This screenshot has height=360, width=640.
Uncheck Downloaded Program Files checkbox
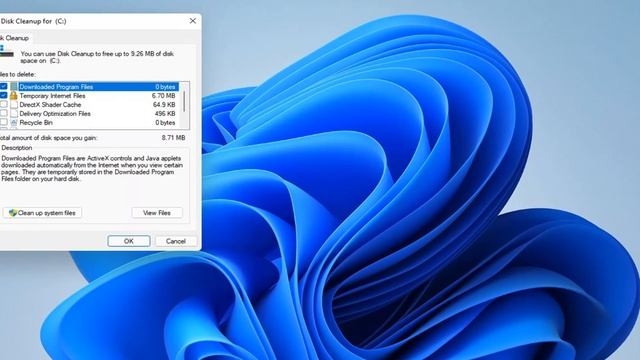[x=4, y=87]
